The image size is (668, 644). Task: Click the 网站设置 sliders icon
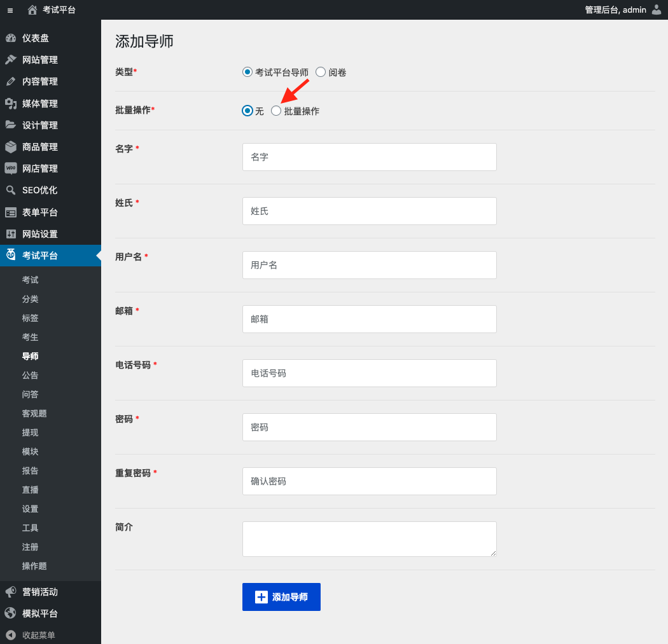click(11, 234)
